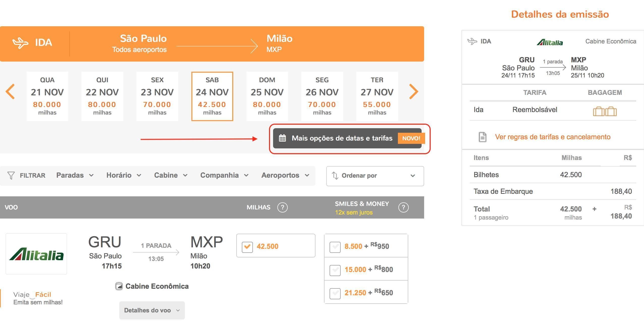This screenshot has width=644, height=321.
Task: Click 'Reembolsável' fare text
Action: tap(535, 110)
